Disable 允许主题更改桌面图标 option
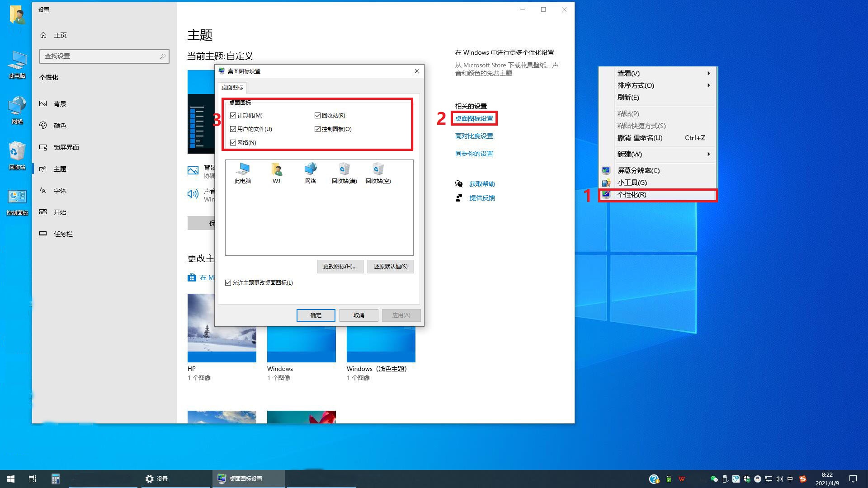The width and height of the screenshot is (868, 488). 228,282
